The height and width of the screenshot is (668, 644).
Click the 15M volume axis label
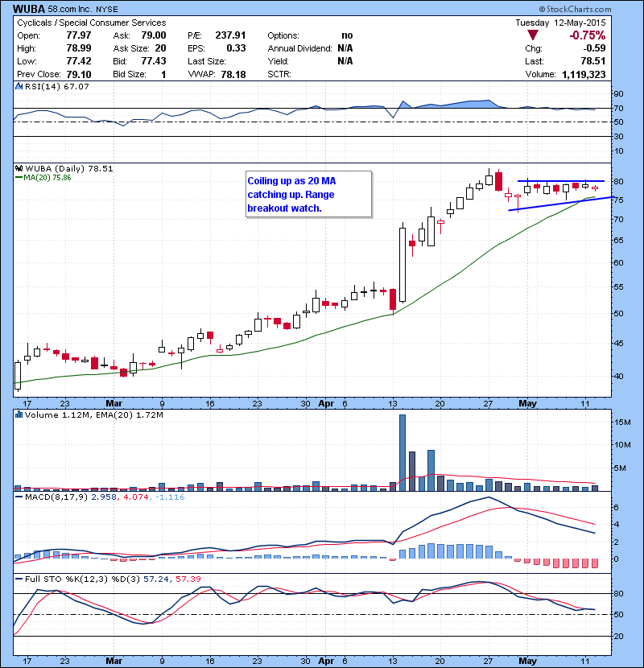[x=622, y=423]
